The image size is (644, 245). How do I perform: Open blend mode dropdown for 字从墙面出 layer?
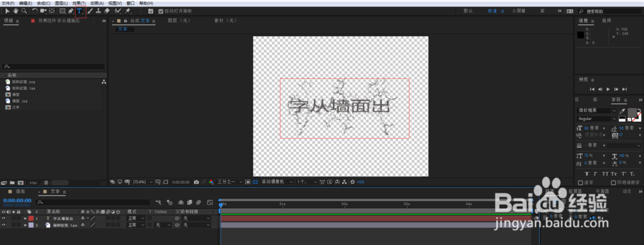tap(136, 219)
